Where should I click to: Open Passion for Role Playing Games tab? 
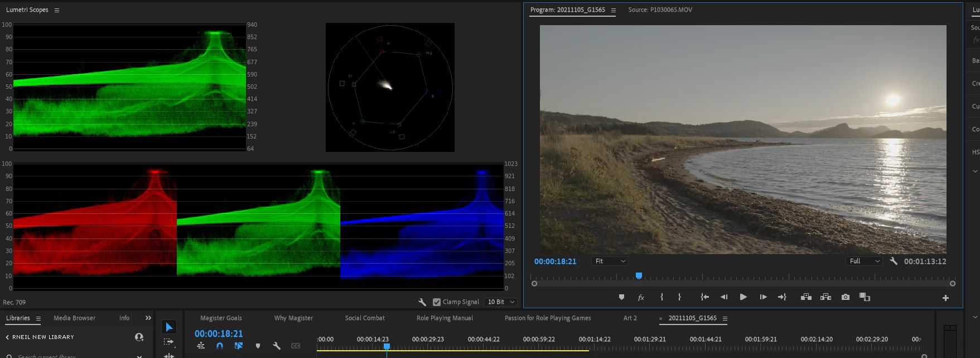(x=548, y=318)
